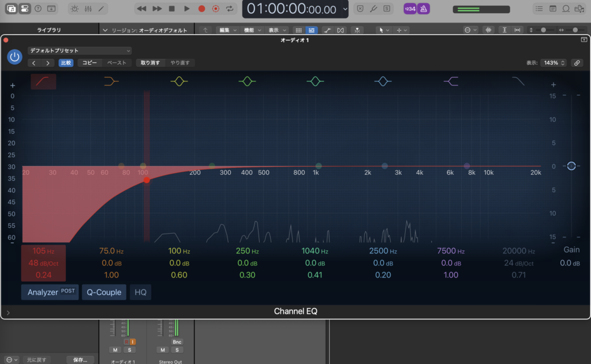The height and width of the screenshot is (364, 591).
Task: Click the Capture Recording button
Action: point(216,9)
